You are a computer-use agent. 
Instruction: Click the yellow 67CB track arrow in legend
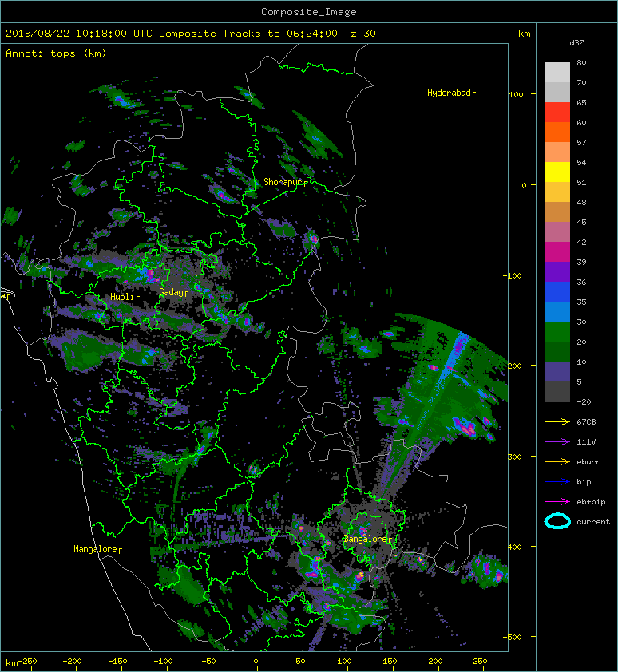(557, 422)
